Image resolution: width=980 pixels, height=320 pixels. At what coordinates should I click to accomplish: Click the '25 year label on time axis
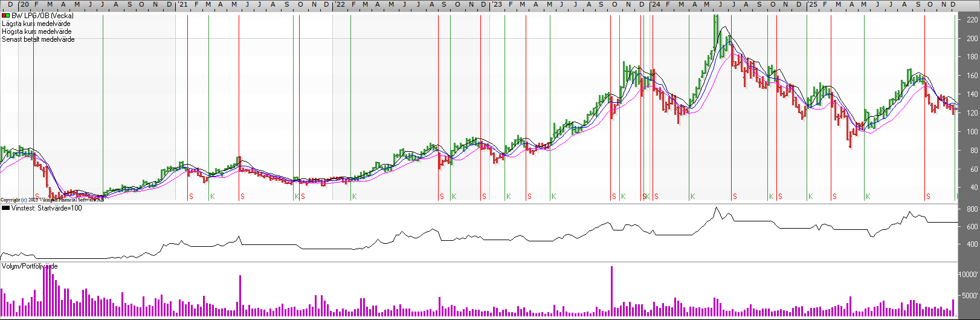click(813, 5)
